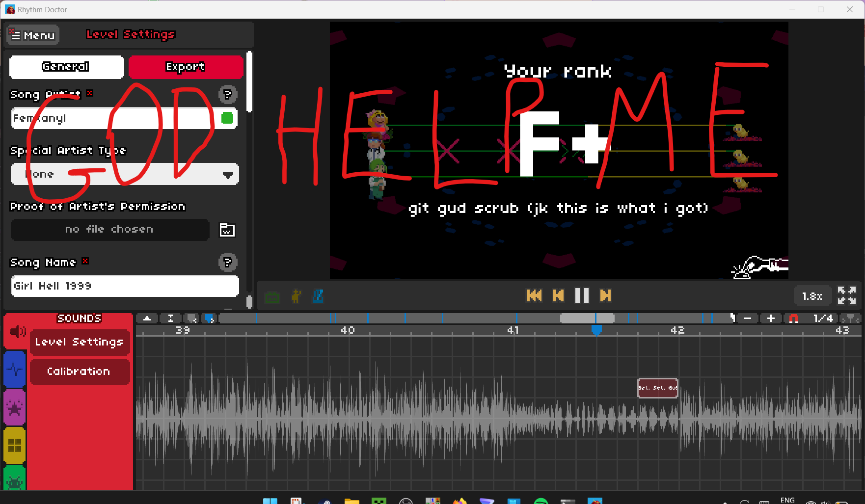Select the purple Actions star tab
The image size is (865, 504).
(15, 407)
